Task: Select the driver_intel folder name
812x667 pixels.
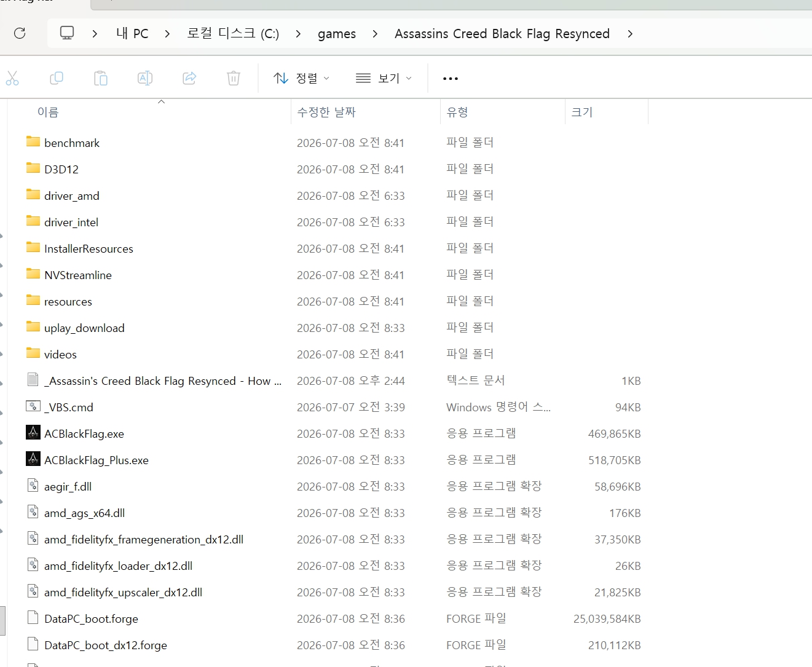Action: point(71,223)
